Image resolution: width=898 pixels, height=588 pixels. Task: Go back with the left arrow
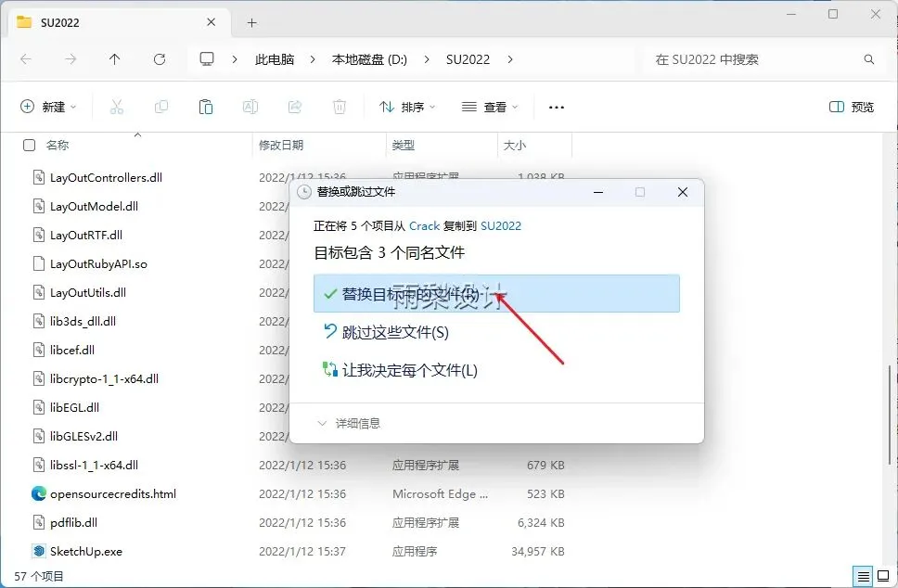tap(26, 59)
